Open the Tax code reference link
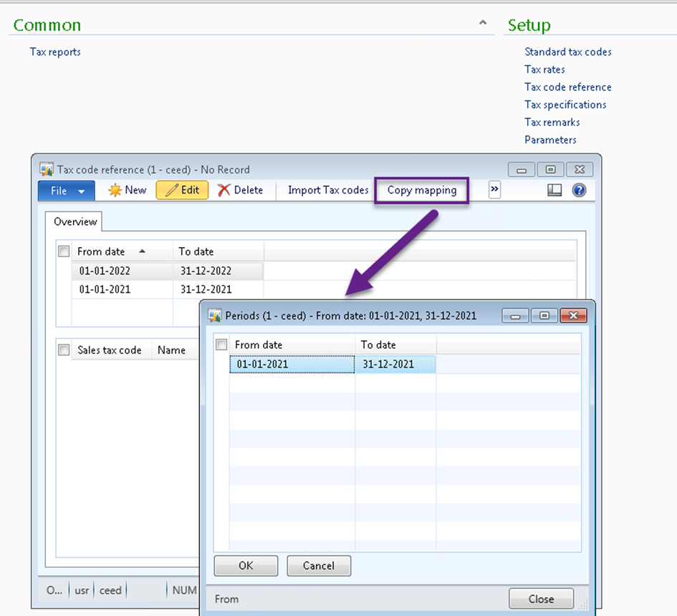Screen dimensions: 677x616 568,87
